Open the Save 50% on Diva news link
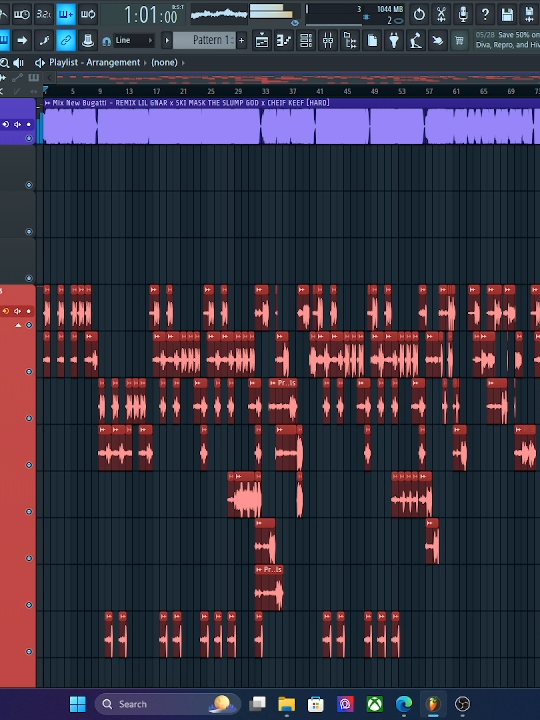The image size is (540, 720). (x=507, y=40)
